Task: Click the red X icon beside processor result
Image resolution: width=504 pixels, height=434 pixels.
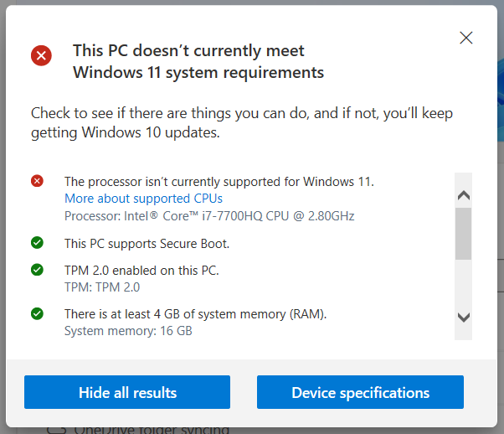Action: [37, 181]
